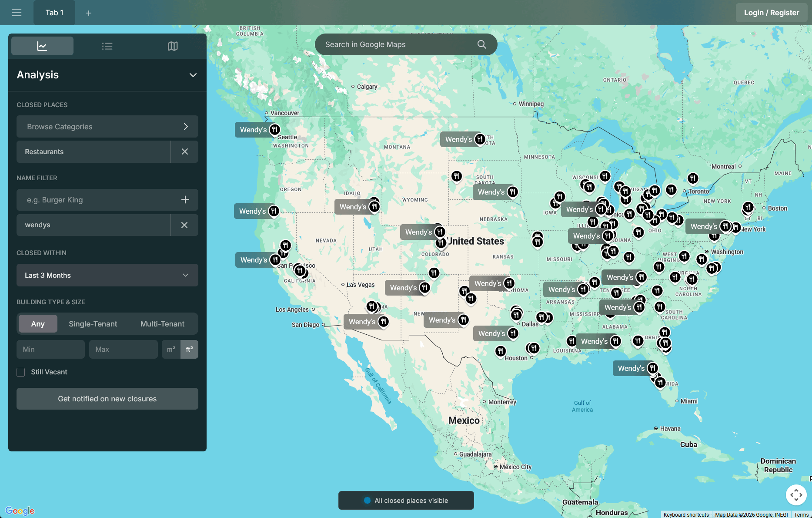The image size is (812, 518).
Task: Click the plus icon to add name filter
Action: click(x=185, y=200)
